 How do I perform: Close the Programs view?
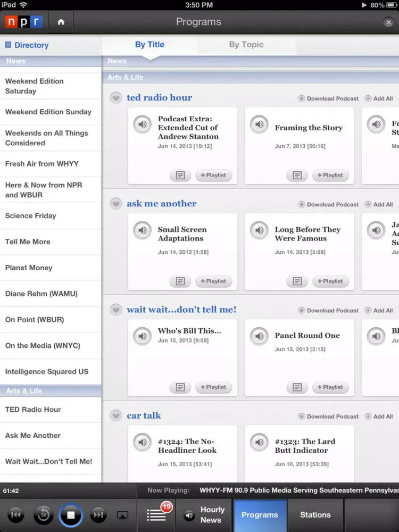388,22
